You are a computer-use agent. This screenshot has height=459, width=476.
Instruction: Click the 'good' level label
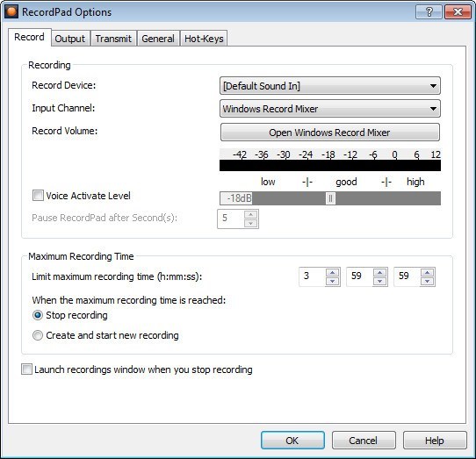point(346,182)
